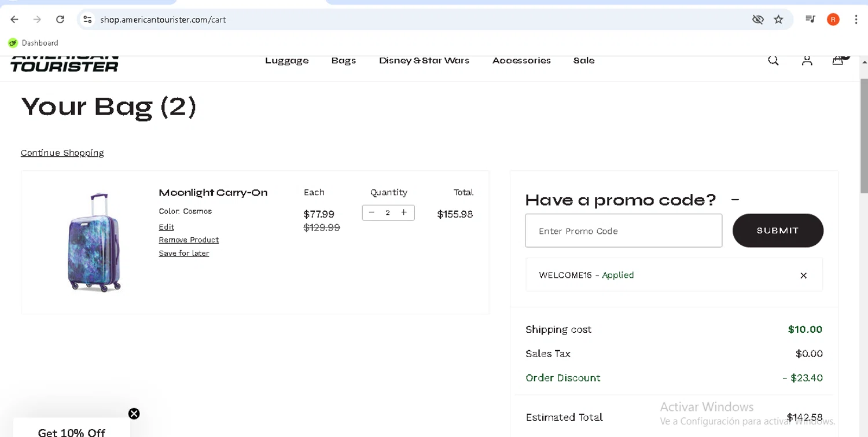This screenshot has width=868, height=437.
Task: Increase quantity with the plus button
Action: click(404, 212)
